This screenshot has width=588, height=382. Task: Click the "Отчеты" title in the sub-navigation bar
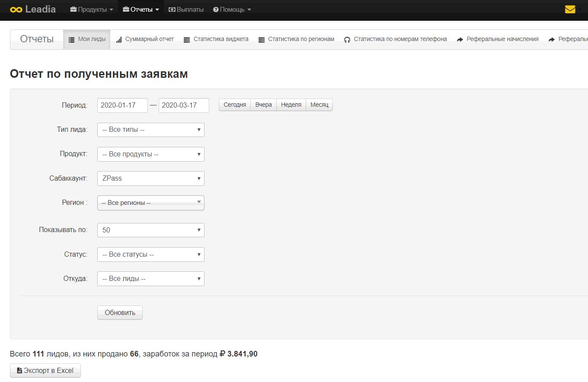[37, 39]
